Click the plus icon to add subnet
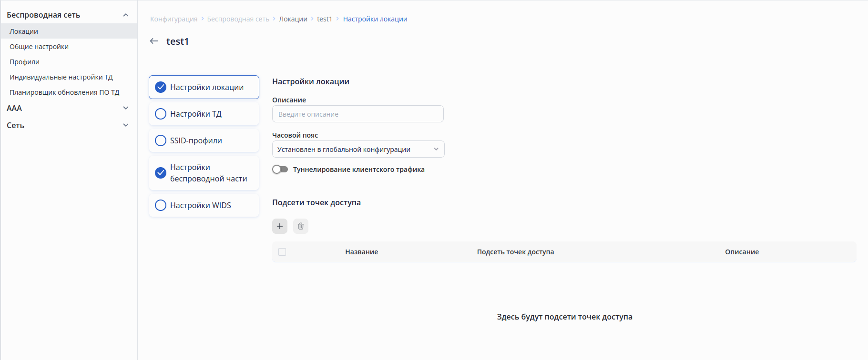868x360 pixels. (x=280, y=226)
